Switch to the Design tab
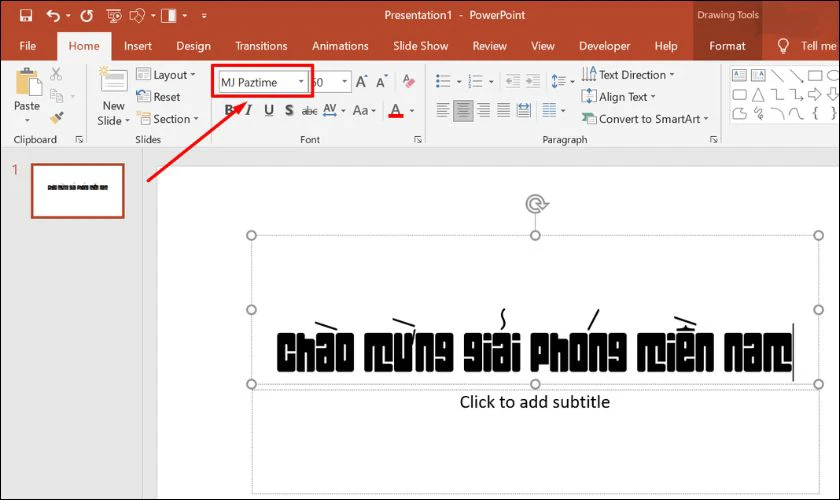The width and height of the screenshot is (840, 500). coord(193,46)
